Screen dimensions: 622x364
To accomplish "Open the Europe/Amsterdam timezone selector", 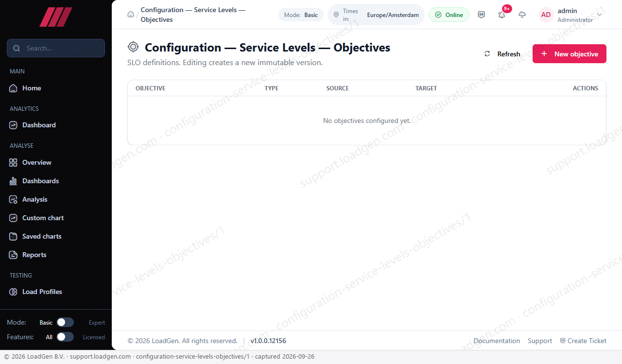I will (376, 15).
